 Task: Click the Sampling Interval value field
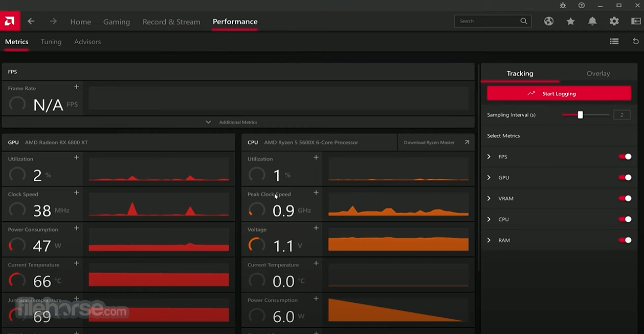click(x=622, y=115)
